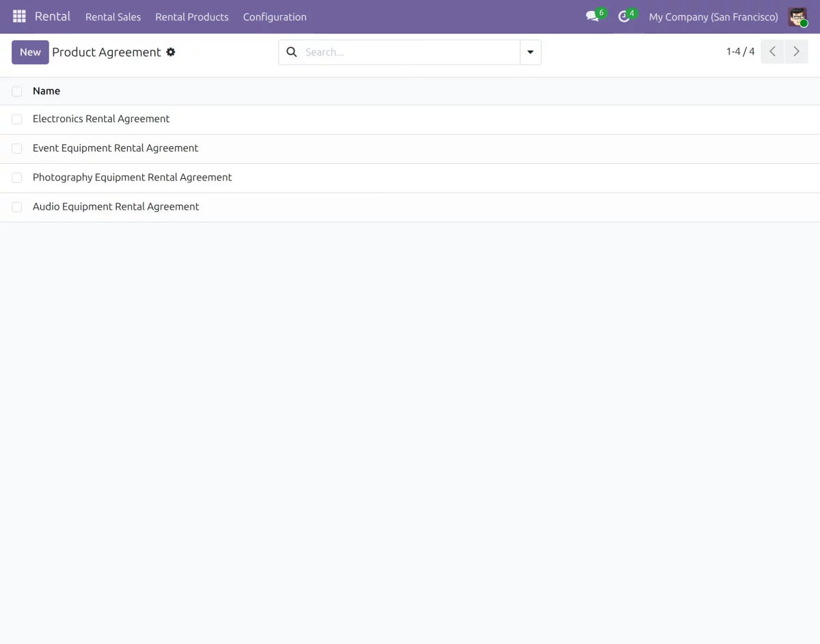Sort by the Name column header

[46, 91]
